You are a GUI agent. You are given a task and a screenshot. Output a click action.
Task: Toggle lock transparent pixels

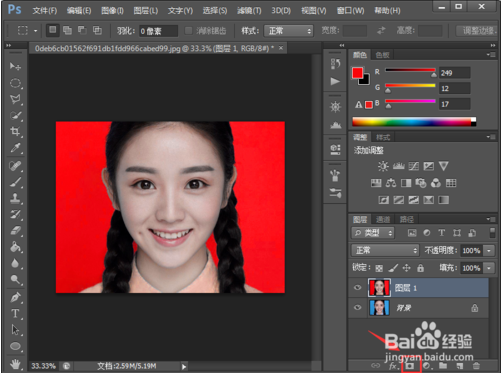[x=379, y=268]
